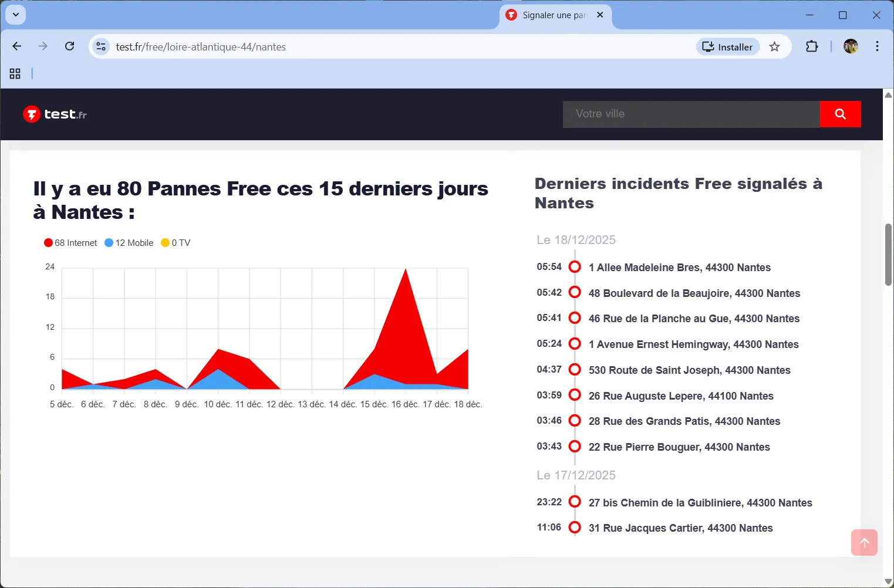Viewport: 894px width, 588px height.
Task: Open site permissions via tune icon in address bar
Action: pyautogui.click(x=101, y=46)
